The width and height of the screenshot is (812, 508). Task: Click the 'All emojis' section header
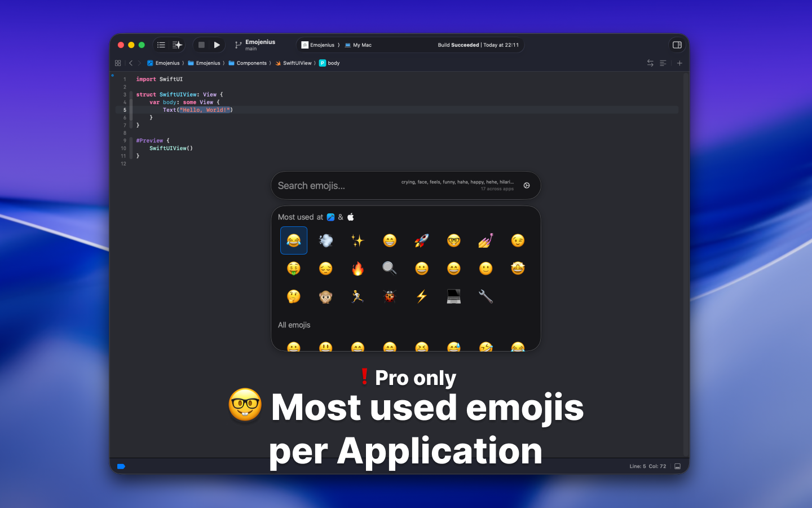[294, 325]
